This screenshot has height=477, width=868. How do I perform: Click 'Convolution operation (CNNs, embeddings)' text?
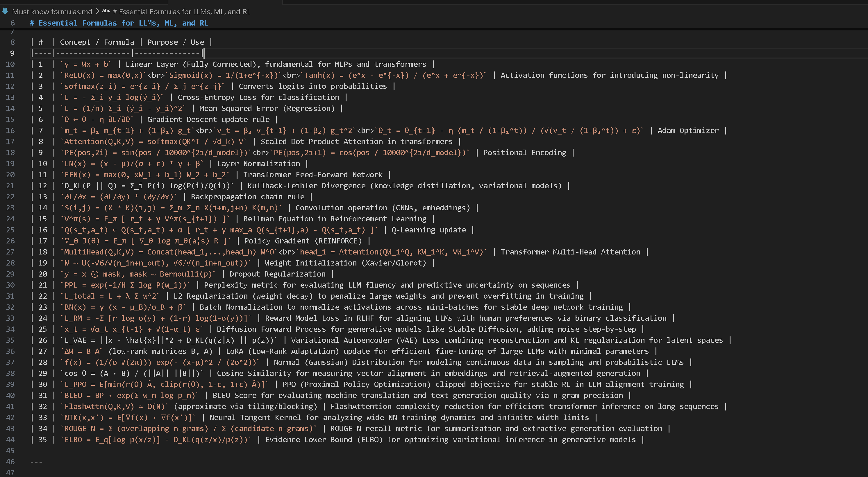383,208
